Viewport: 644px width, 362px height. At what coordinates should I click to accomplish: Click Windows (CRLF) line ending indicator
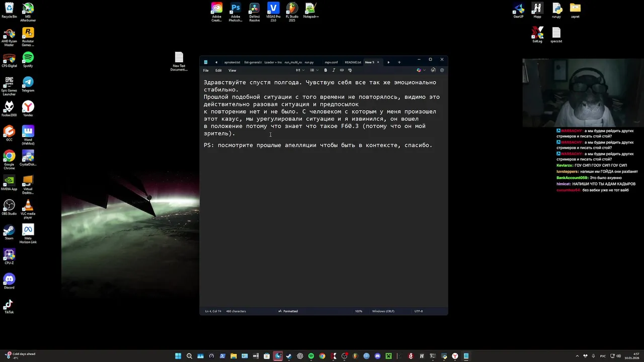pos(383,311)
